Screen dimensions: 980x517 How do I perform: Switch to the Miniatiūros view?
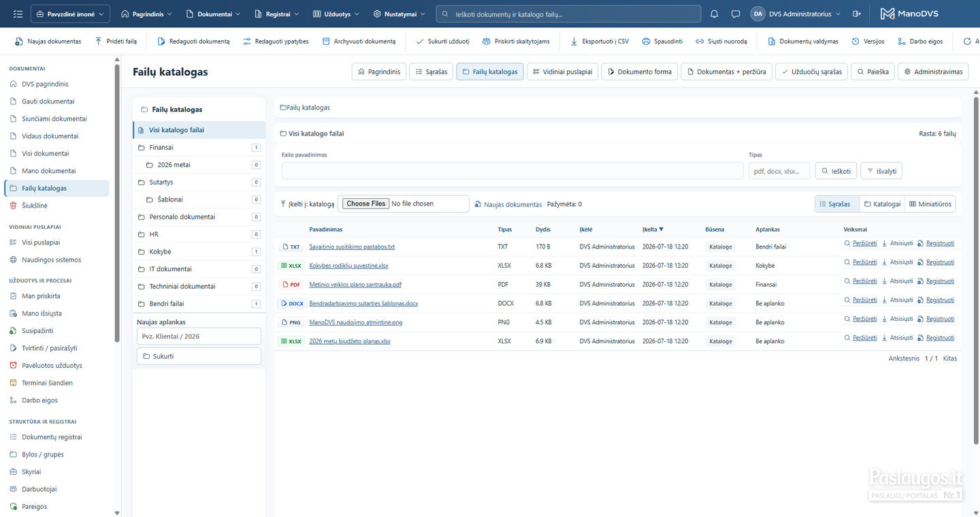click(931, 204)
